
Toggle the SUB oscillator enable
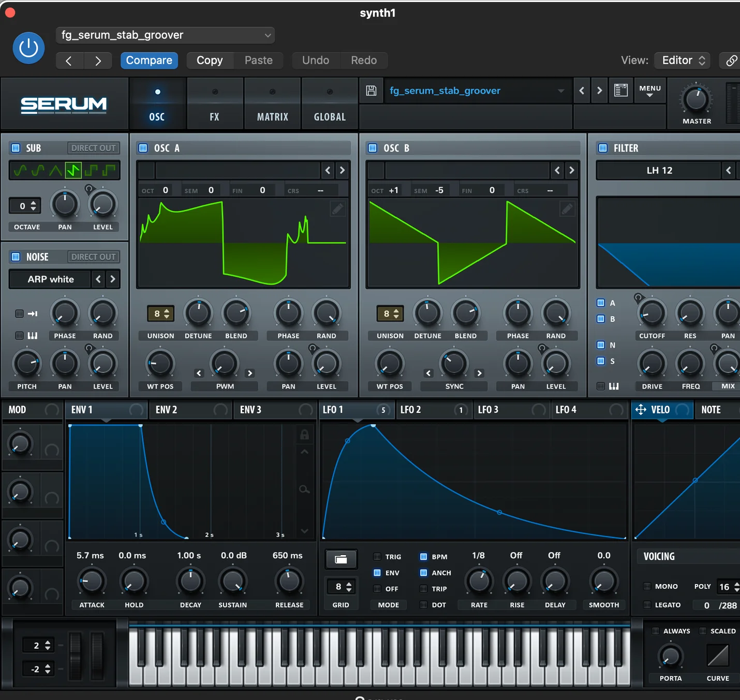click(x=16, y=148)
